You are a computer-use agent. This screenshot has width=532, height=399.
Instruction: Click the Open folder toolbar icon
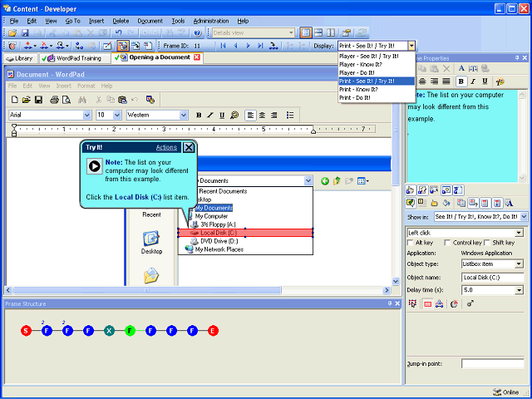coord(12,33)
